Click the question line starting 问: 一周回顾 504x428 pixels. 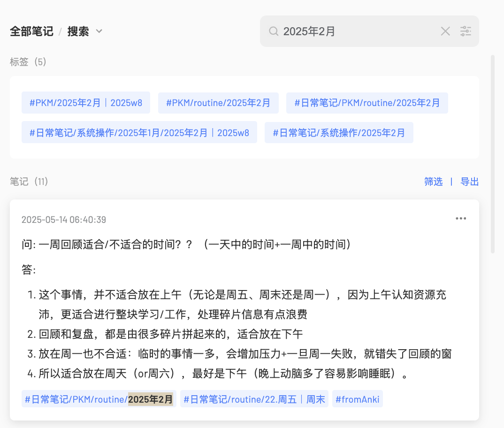click(186, 245)
